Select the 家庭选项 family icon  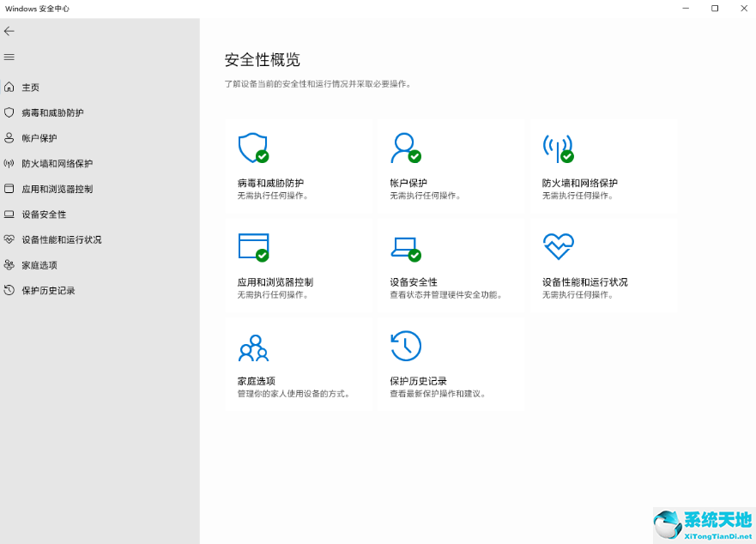[252, 347]
